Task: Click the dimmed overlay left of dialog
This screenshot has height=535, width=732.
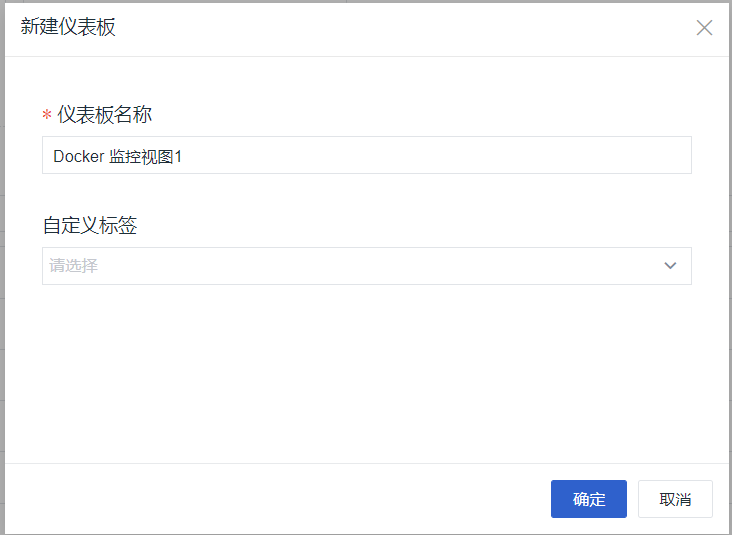Action: tap(2, 268)
